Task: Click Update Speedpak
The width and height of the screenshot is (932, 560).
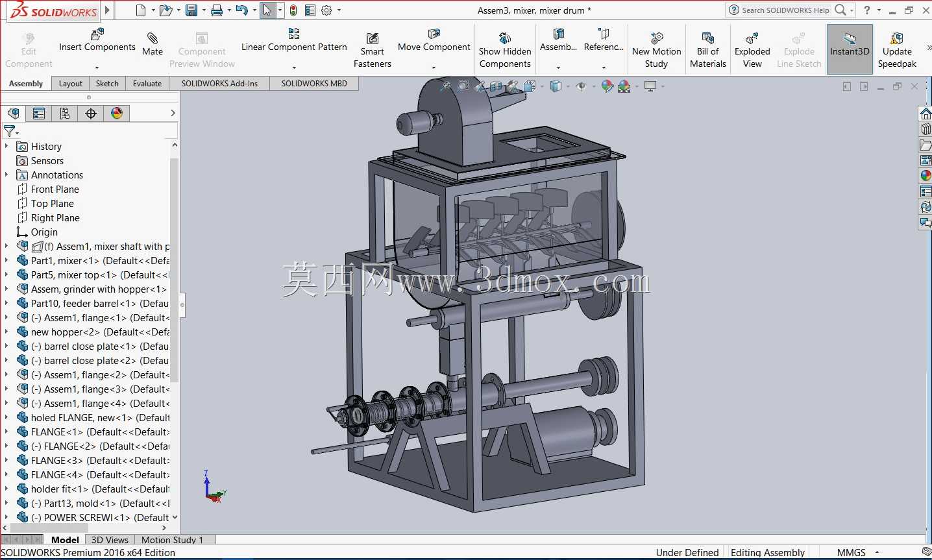Action: pyautogui.click(x=897, y=51)
